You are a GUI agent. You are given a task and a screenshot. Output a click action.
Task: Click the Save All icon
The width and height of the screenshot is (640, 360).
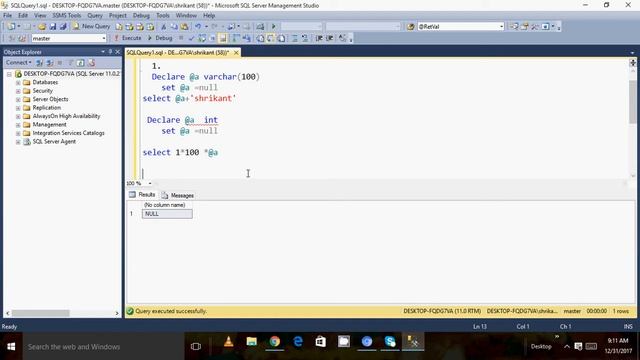point(63,27)
